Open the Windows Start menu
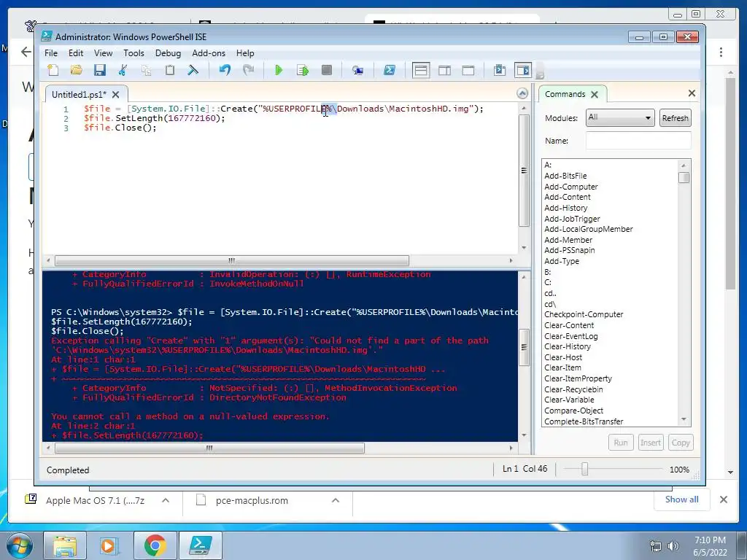The image size is (747, 560). pos(19,545)
